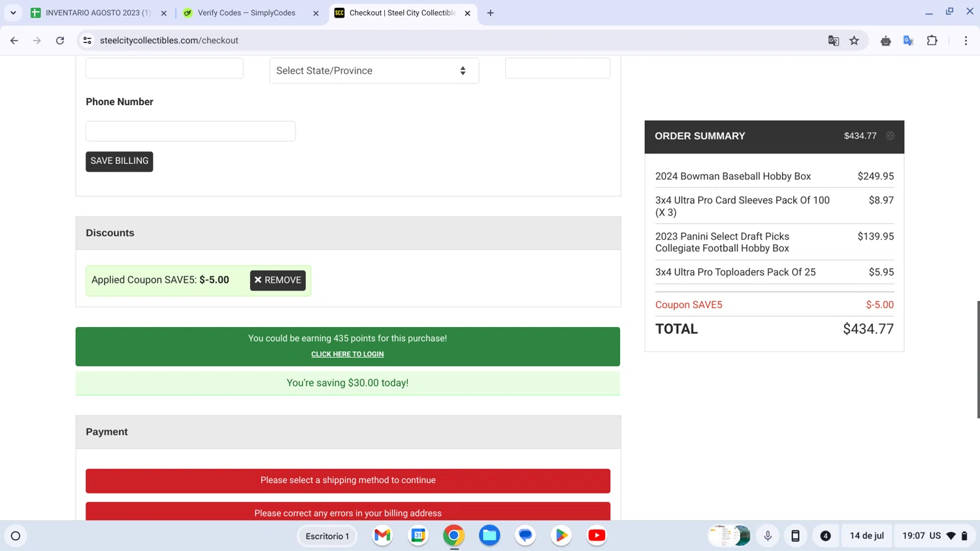Click the SAVE BILLING button

[x=119, y=161]
